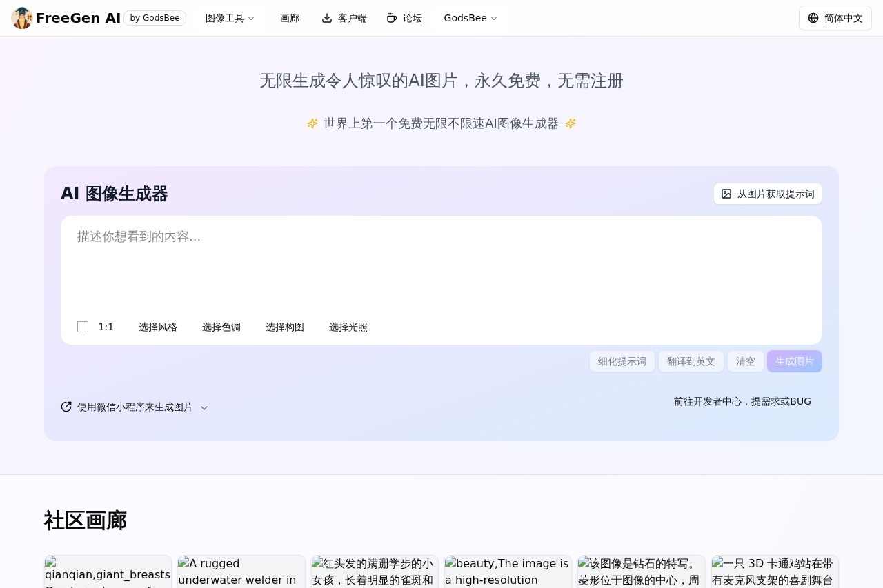Open the 图像工具 dropdown menu
Image resolution: width=883 pixels, height=588 pixels.
coord(230,18)
